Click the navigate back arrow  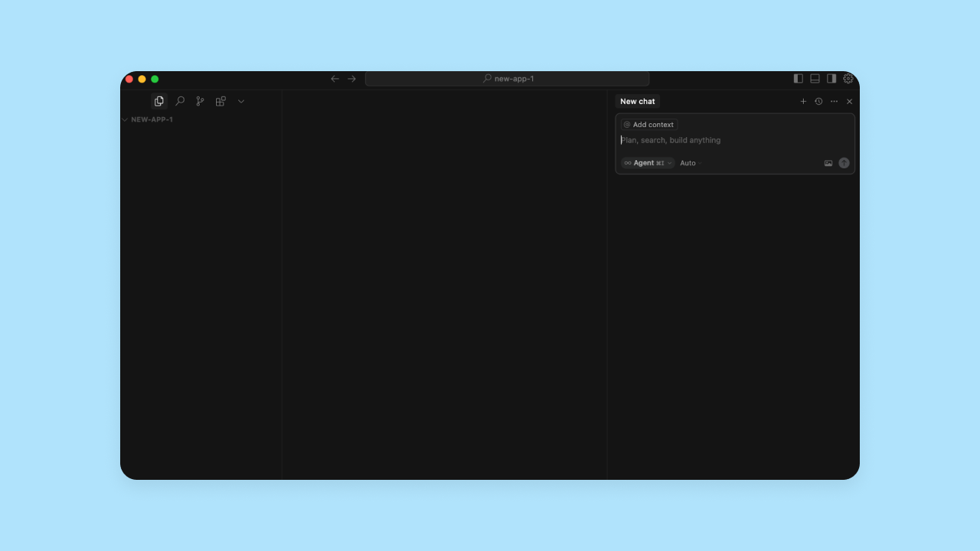[335, 78]
